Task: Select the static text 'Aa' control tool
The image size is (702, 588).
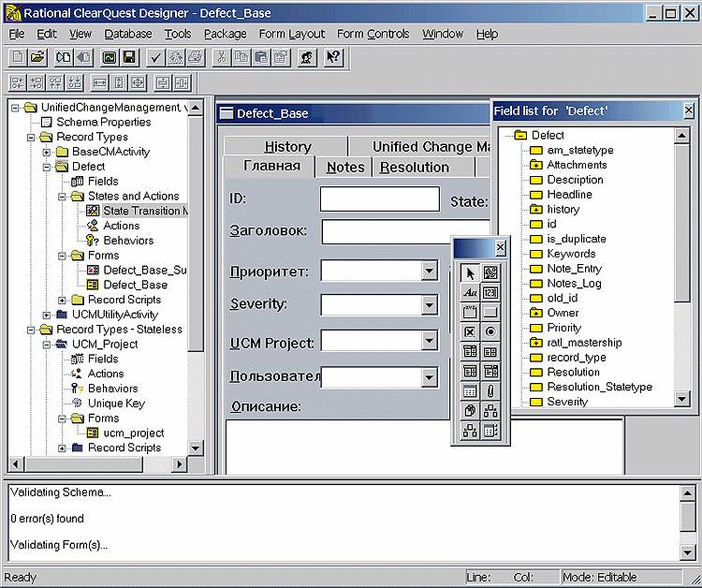Action: pos(470,292)
